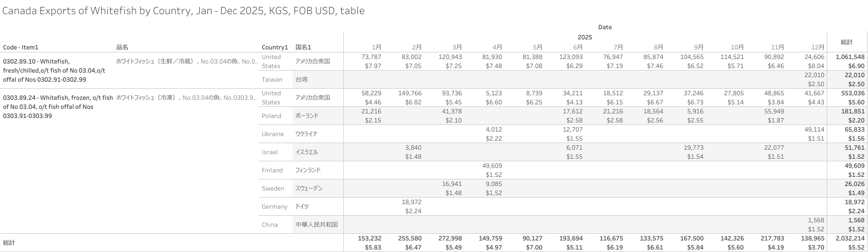
Task: Select the 0302.89.10 Whitefish fresh/chilled item label
Action: 54,71
